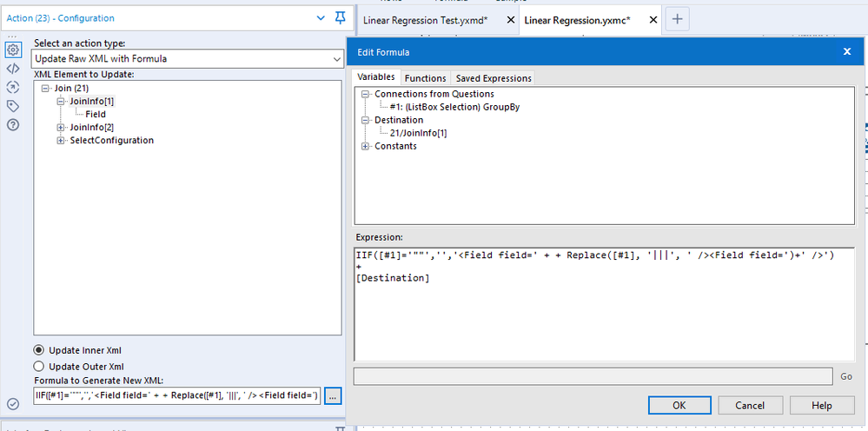
Task: Click the input box next to Go
Action: pos(593,376)
